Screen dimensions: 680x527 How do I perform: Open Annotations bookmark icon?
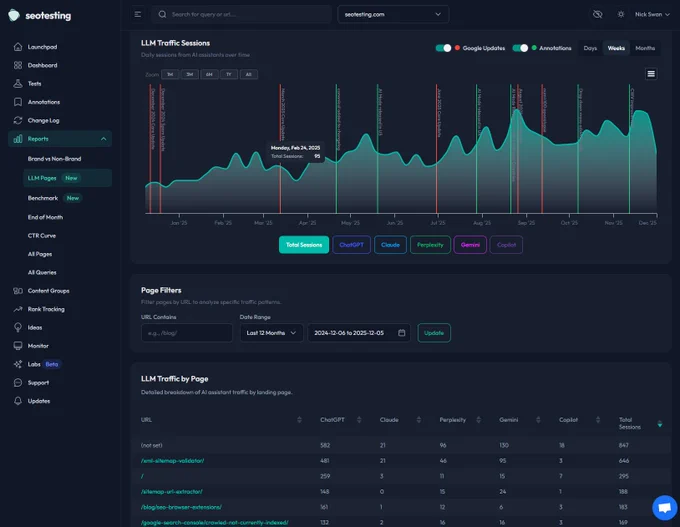18,102
